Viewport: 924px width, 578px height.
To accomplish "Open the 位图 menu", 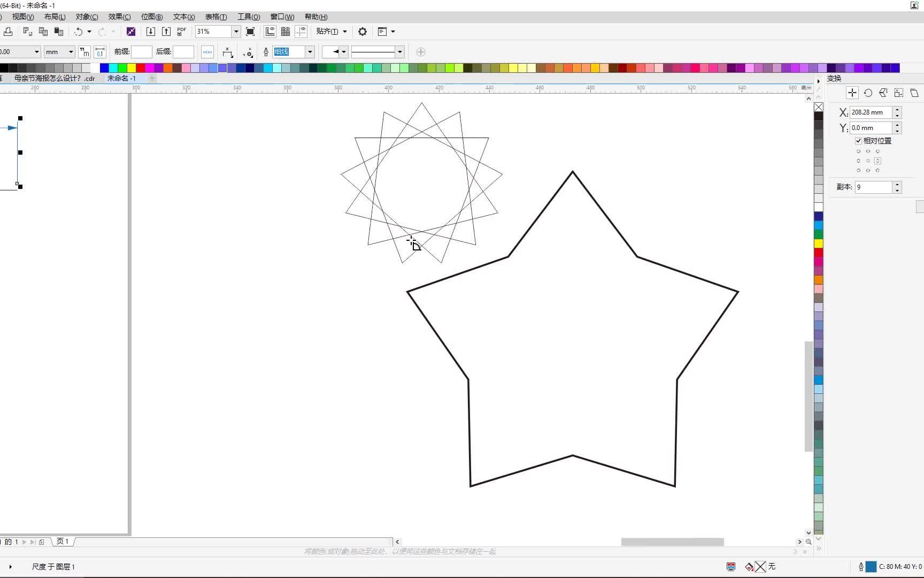I will [152, 17].
